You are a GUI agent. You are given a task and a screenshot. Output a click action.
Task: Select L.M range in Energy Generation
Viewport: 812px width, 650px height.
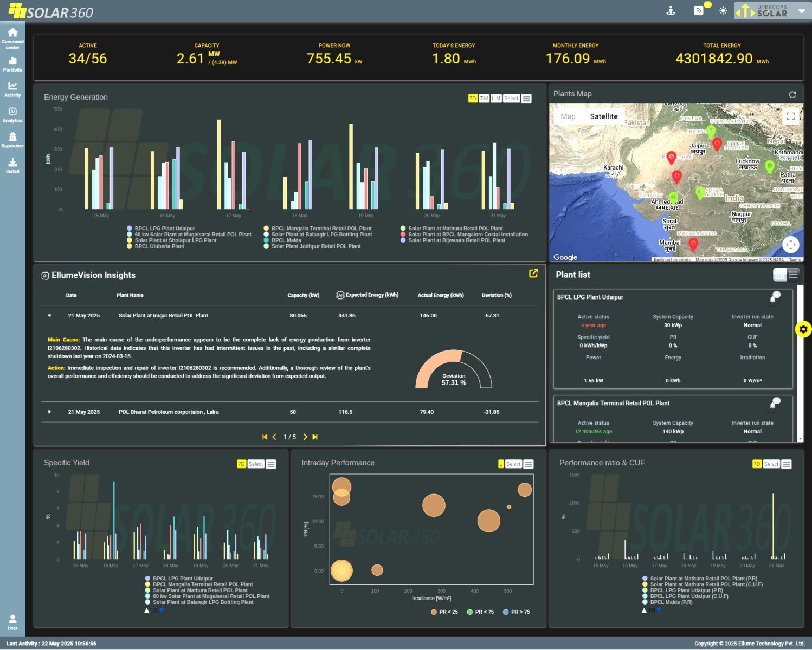pyautogui.click(x=496, y=99)
